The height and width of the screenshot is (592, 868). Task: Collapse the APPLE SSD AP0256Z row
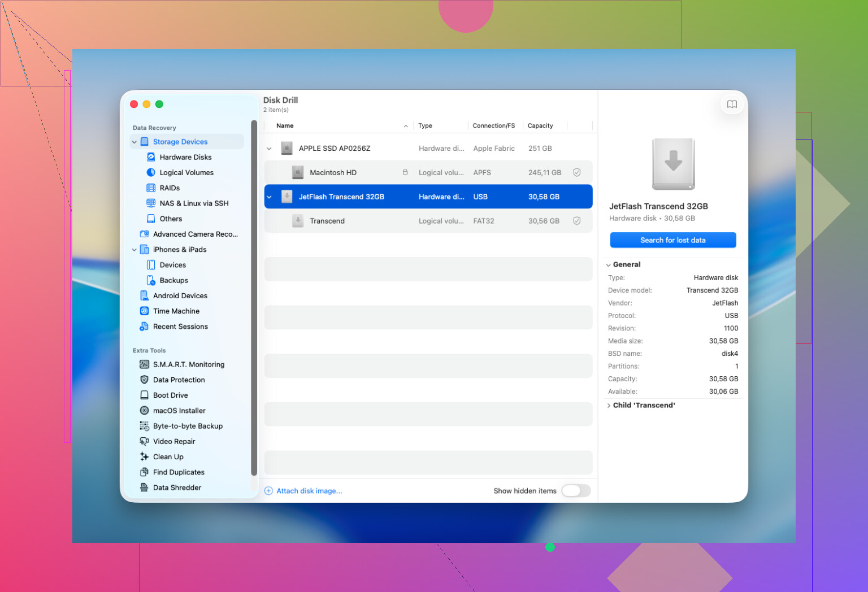tap(269, 149)
